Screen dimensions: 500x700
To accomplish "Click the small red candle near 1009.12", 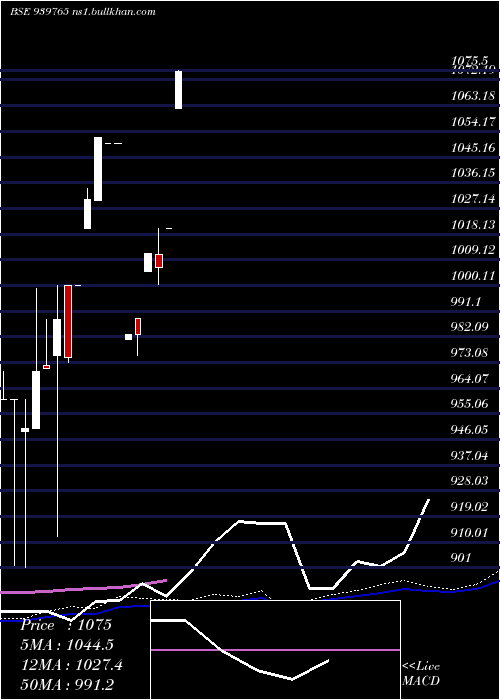I will [x=159, y=261].
